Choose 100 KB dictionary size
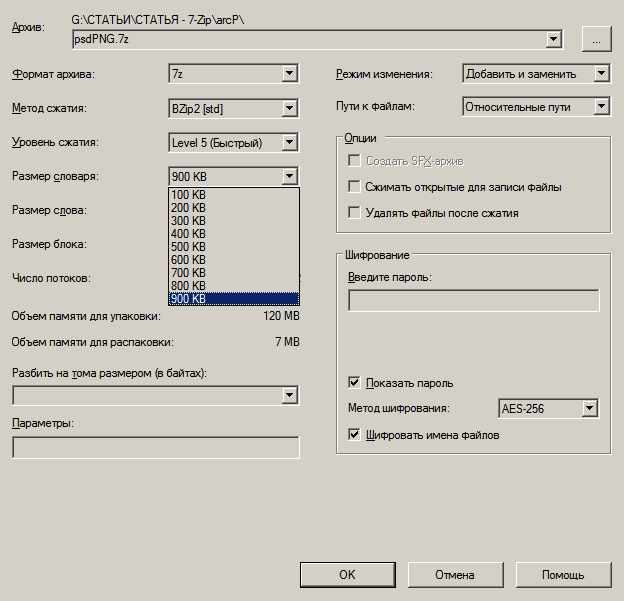This screenshot has width=624, height=601. point(234,195)
